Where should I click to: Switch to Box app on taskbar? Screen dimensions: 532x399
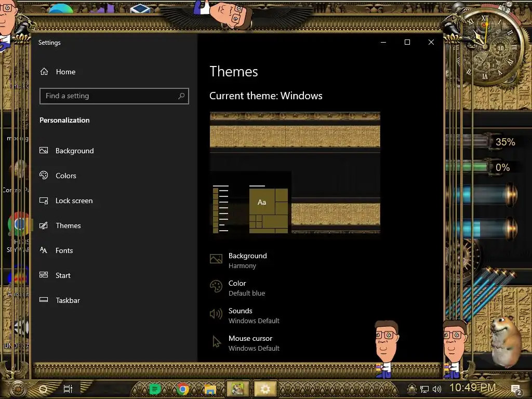coord(237,389)
